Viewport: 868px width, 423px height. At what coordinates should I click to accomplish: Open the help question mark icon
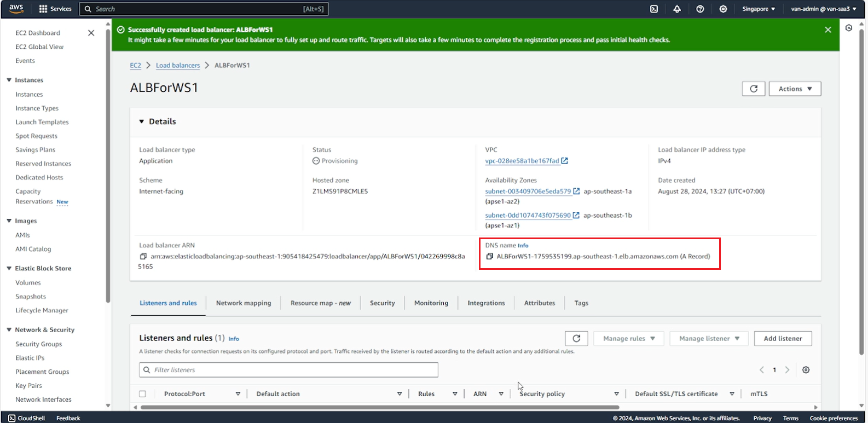pyautogui.click(x=700, y=9)
